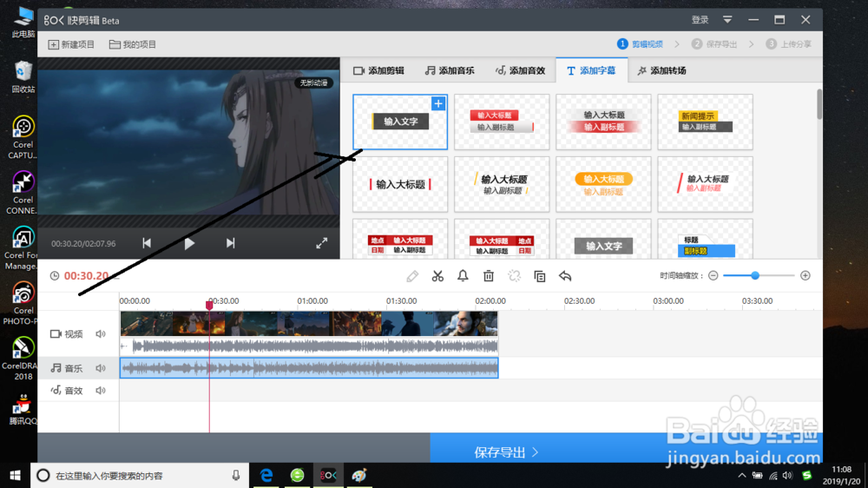Click the taskbar microphone icon
Viewport: 868px width, 488px height.
point(236,475)
